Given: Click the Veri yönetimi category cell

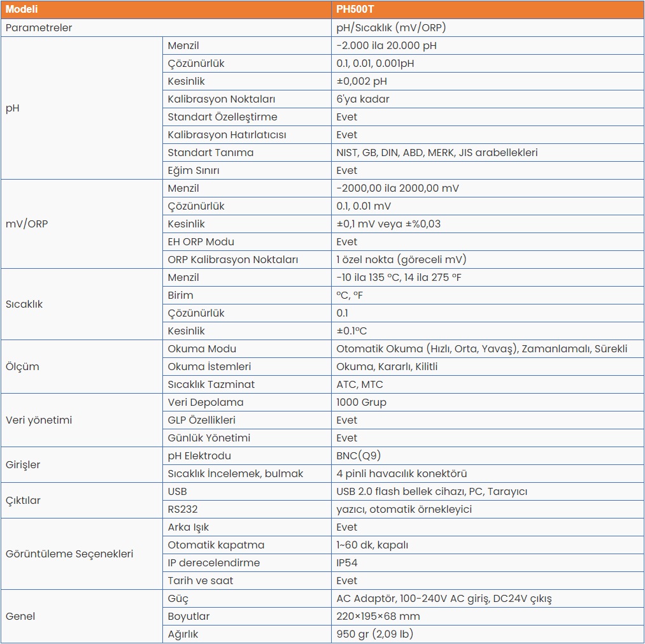Looking at the screenshot, I should pos(82,420).
